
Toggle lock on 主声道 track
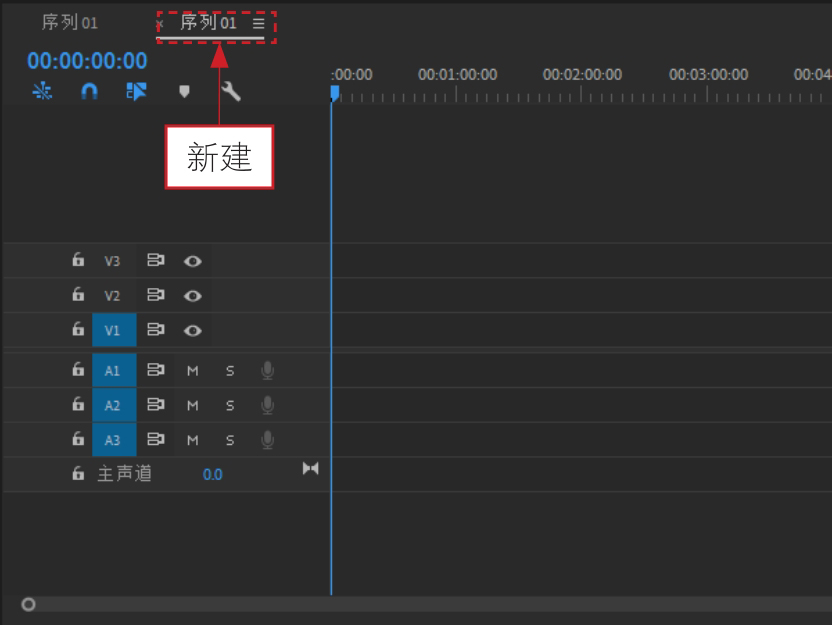pos(78,473)
